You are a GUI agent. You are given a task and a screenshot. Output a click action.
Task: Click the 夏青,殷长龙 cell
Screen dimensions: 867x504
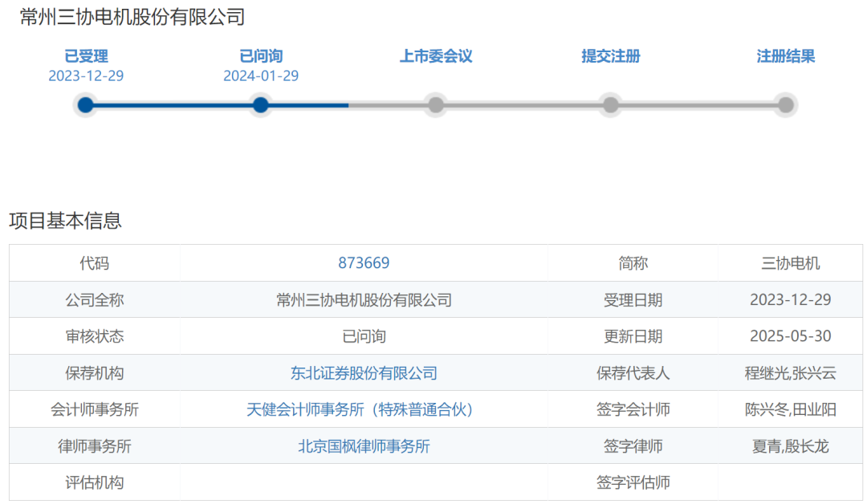[x=790, y=446]
